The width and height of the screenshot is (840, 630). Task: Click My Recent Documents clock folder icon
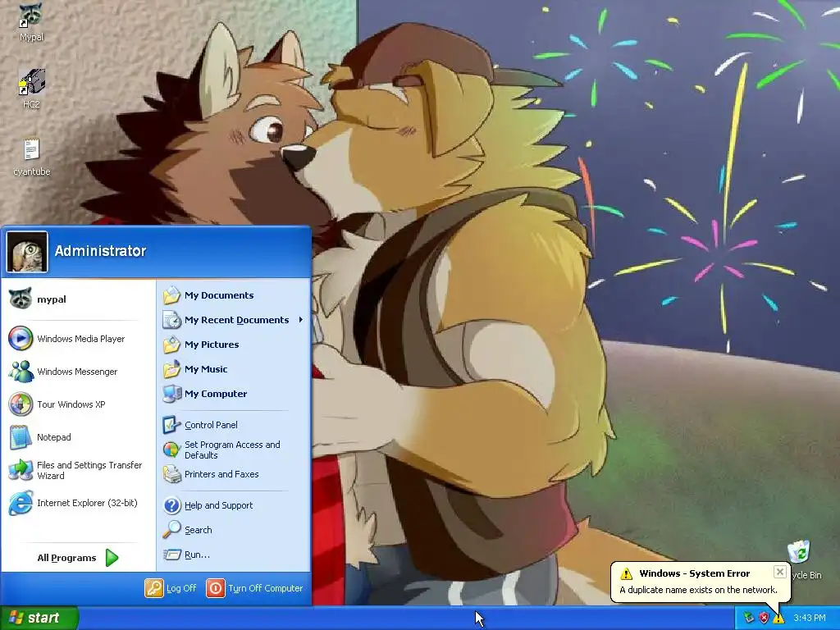click(171, 320)
